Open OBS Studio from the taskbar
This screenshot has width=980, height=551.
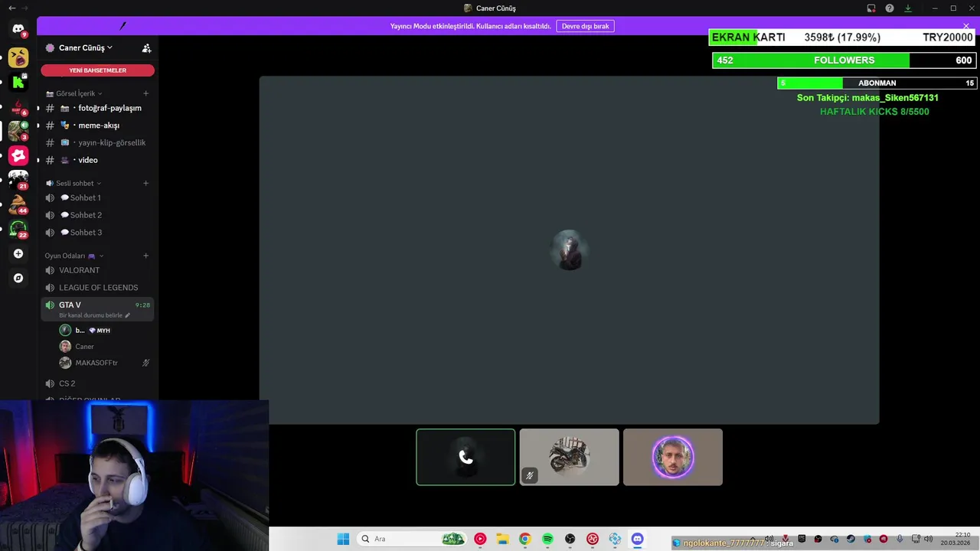(570, 539)
